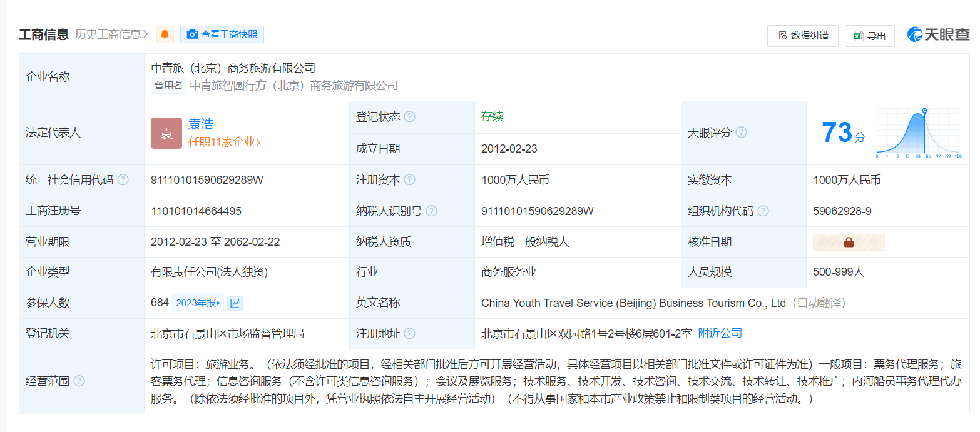
Task: Click the 数据纠错 button
Action: (802, 36)
